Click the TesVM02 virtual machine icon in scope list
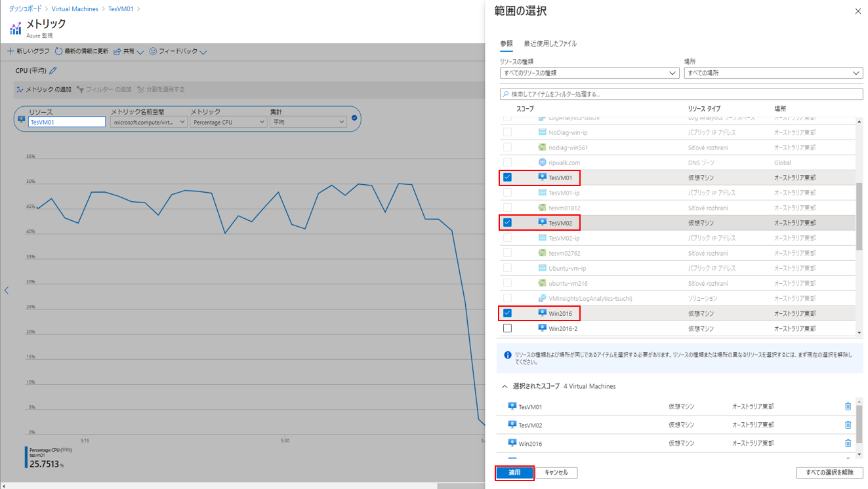 pos(542,222)
